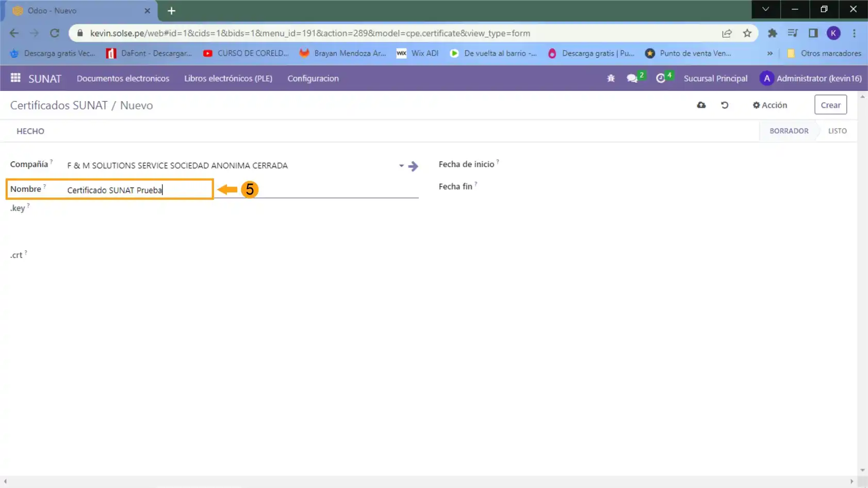Viewport: 868px width, 488px height.
Task: Open the Chrome three-dot menu
Action: [x=854, y=33]
